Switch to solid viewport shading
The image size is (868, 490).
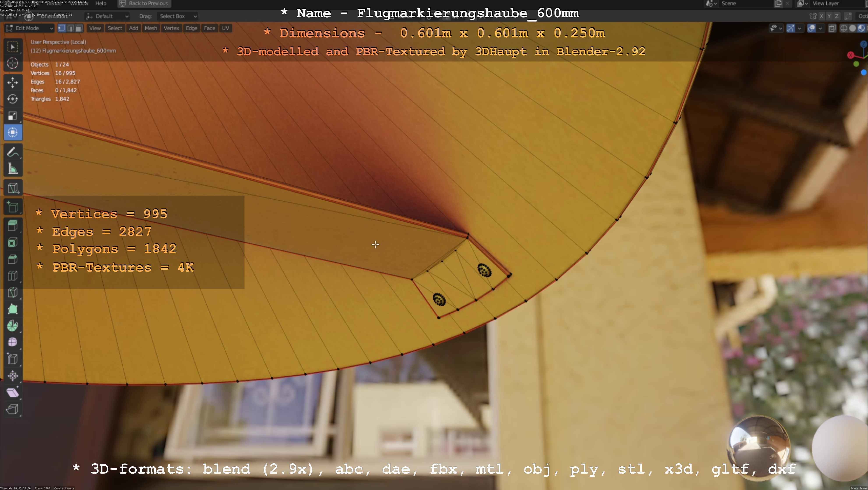[x=852, y=28]
